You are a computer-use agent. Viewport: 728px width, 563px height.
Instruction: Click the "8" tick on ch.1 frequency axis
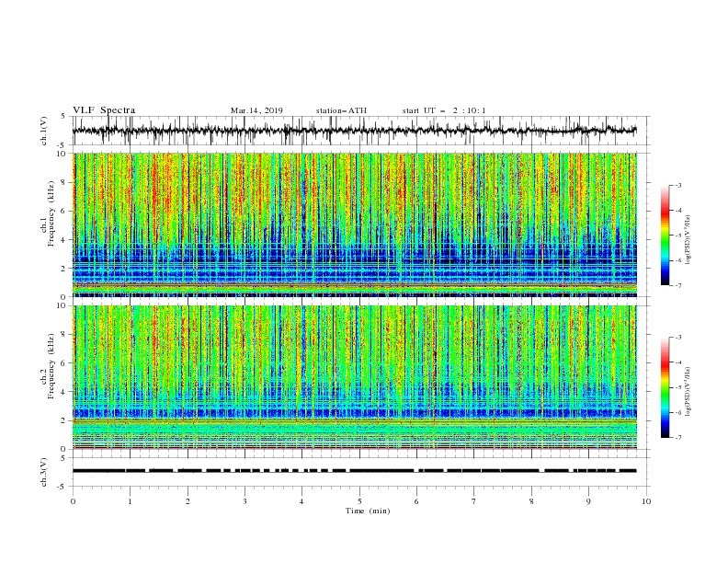pyautogui.click(x=65, y=182)
